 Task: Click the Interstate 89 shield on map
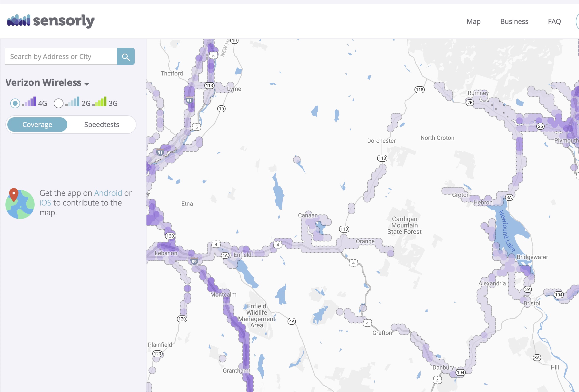[x=194, y=261]
